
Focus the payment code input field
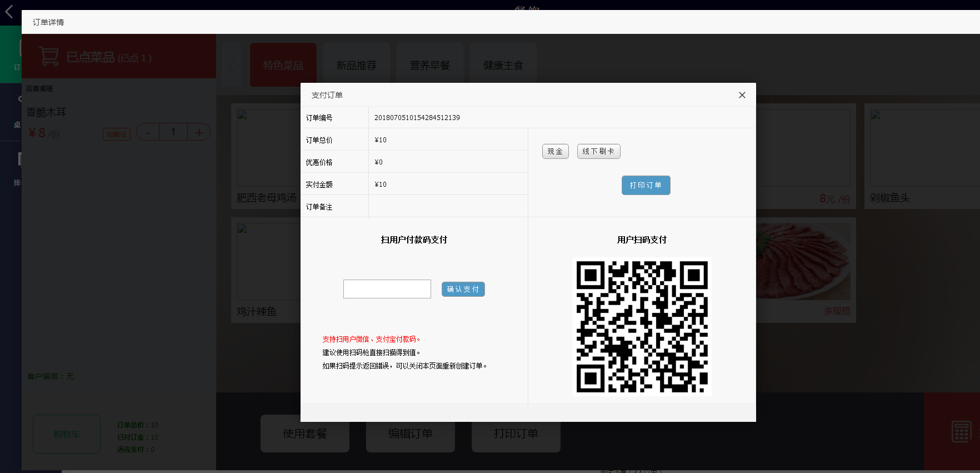point(387,289)
